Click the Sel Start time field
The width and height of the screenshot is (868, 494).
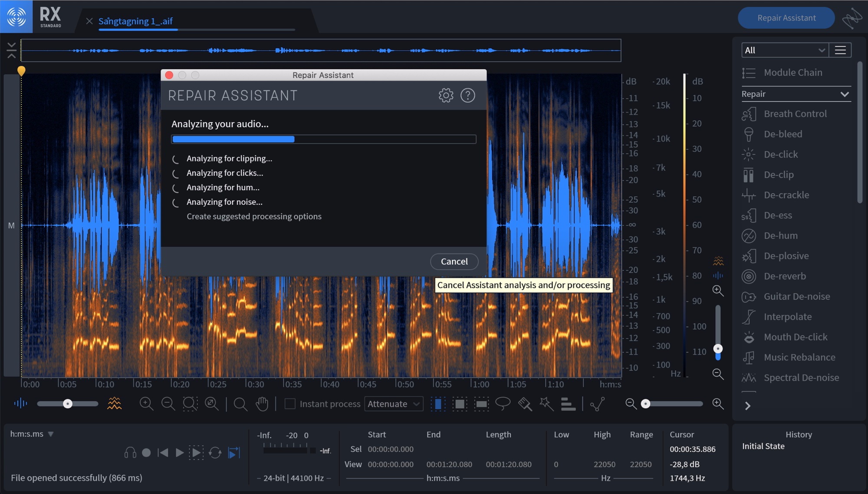(391, 449)
